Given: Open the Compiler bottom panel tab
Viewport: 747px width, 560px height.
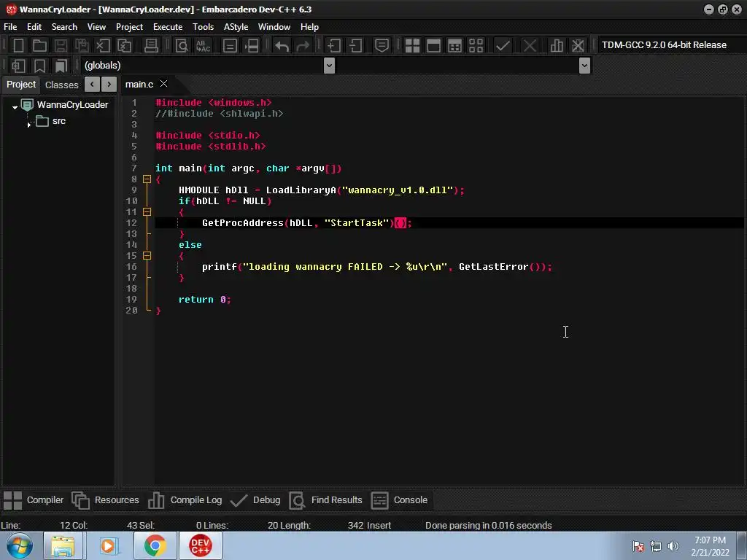Looking at the screenshot, I should tap(34, 500).
